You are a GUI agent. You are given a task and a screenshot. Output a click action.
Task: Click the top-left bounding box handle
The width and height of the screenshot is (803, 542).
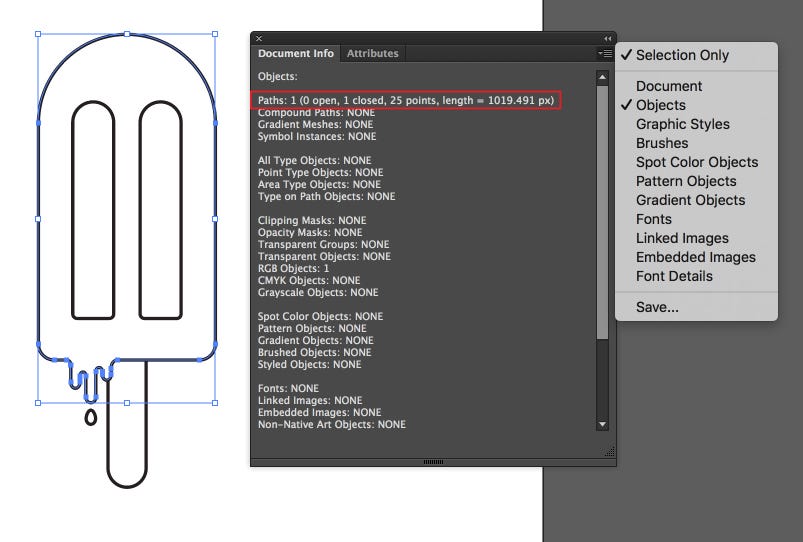click(38, 34)
